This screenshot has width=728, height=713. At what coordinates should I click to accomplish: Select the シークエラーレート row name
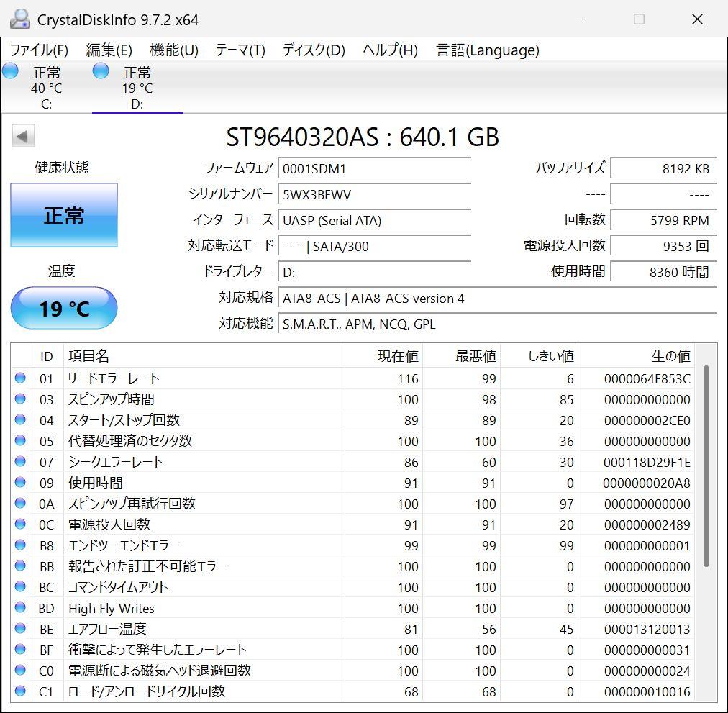[116, 462]
